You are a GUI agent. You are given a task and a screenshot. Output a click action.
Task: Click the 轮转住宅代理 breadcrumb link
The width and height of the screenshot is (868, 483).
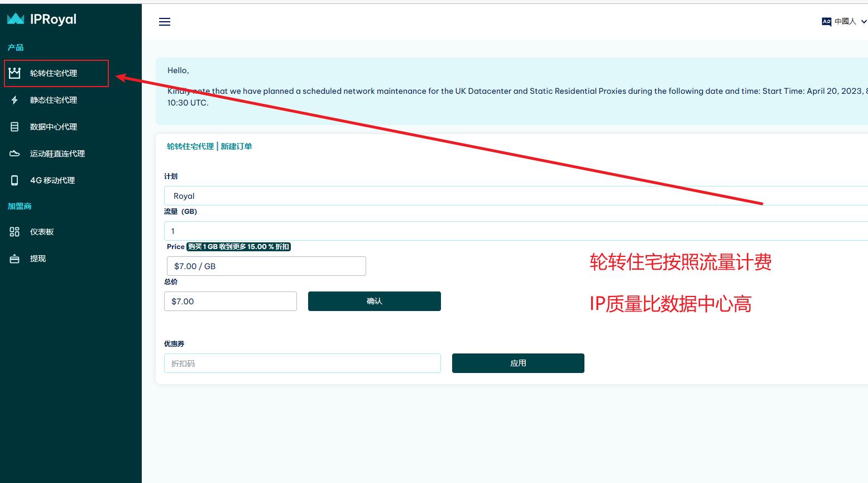pos(190,146)
